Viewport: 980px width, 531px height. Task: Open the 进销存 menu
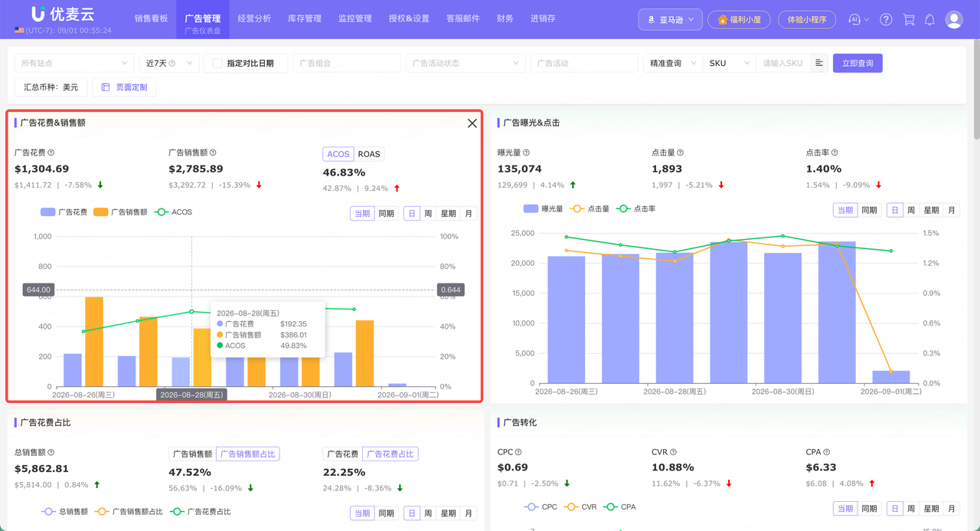(543, 18)
